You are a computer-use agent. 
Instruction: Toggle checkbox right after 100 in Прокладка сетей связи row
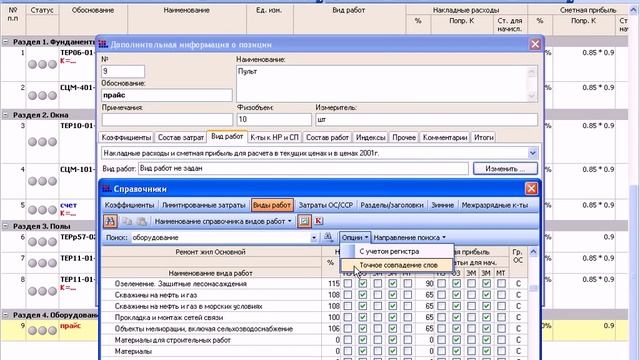coord(348,317)
